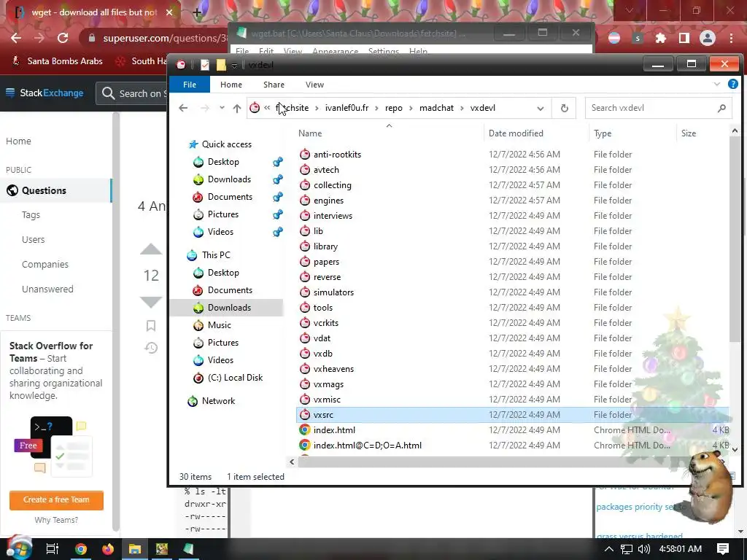The width and height of the screenshot is (747, 560).
Task: Open the File ribbon tab
Action: tap(190, 85)
